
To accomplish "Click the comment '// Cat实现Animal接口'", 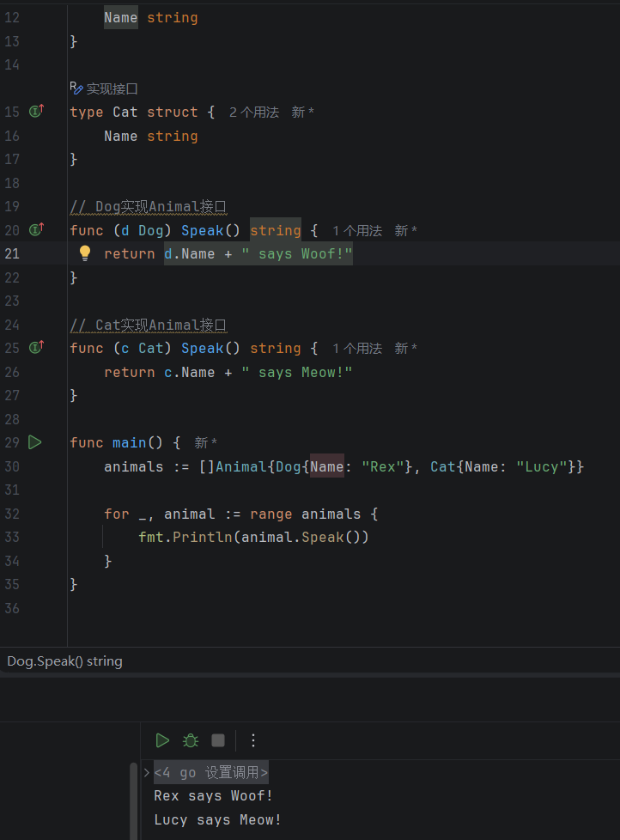I will (149, 326).
